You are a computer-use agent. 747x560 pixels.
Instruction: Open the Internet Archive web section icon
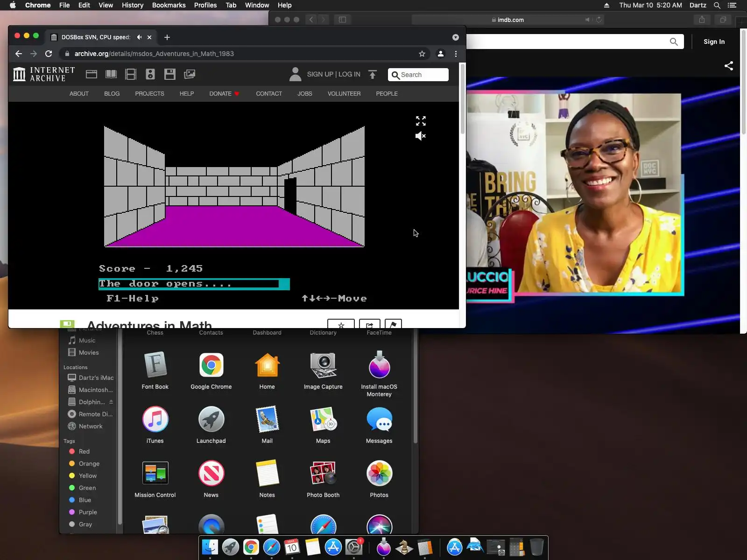[x=92, y=74]
